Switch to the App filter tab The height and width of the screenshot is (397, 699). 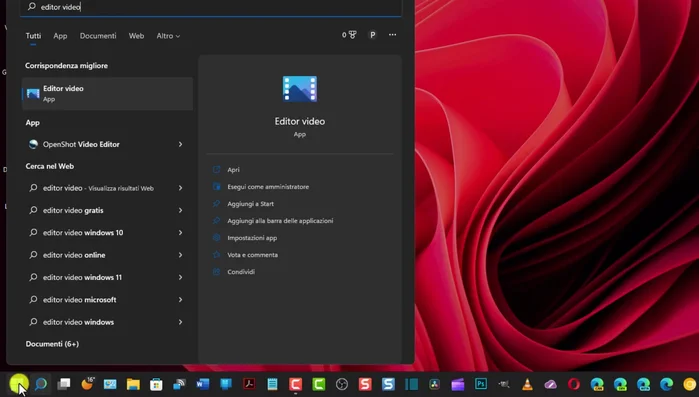[x=60, y=36]
